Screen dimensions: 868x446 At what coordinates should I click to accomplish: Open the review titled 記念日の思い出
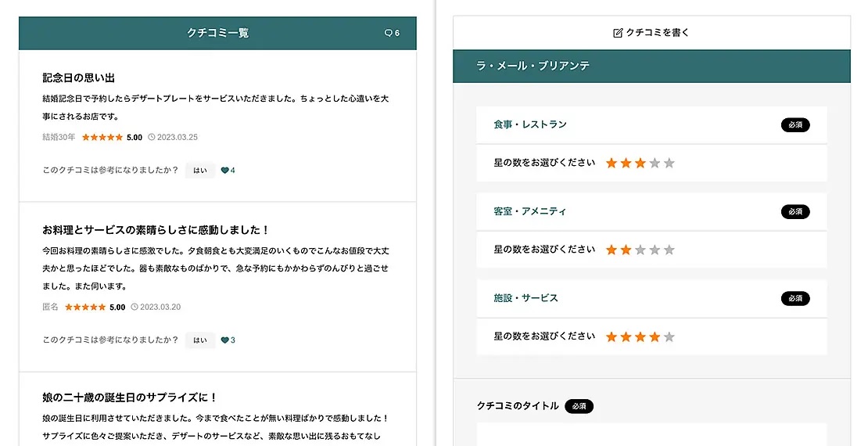pyautogui.click(x=79, y=78)
